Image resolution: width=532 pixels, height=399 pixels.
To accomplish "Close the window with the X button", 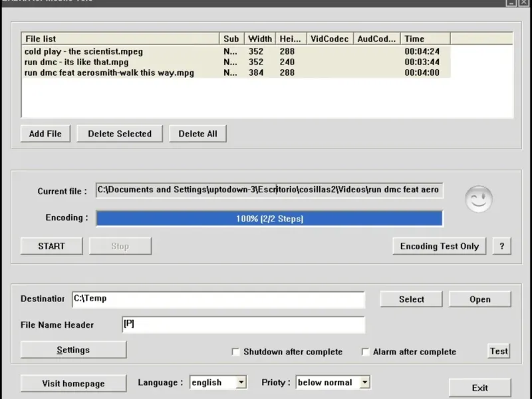I will pos(524,3).
